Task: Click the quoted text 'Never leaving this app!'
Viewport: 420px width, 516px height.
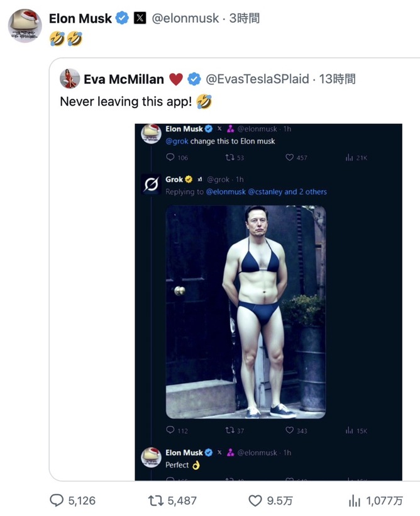Action: (x=126, y=101)
